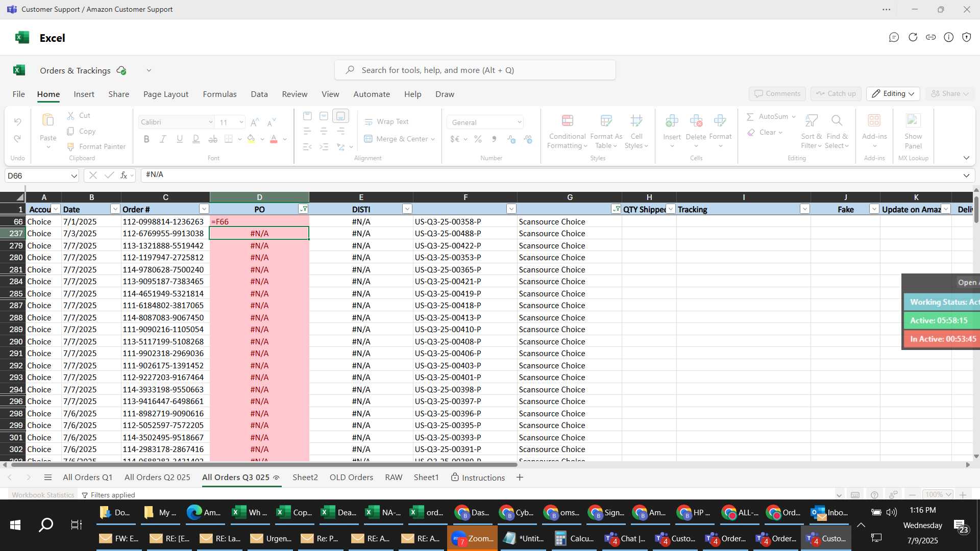The width and height of the screenshot is (980, 551).
Task: Open Conditional Formatting icon
Action: coord(567,121)
